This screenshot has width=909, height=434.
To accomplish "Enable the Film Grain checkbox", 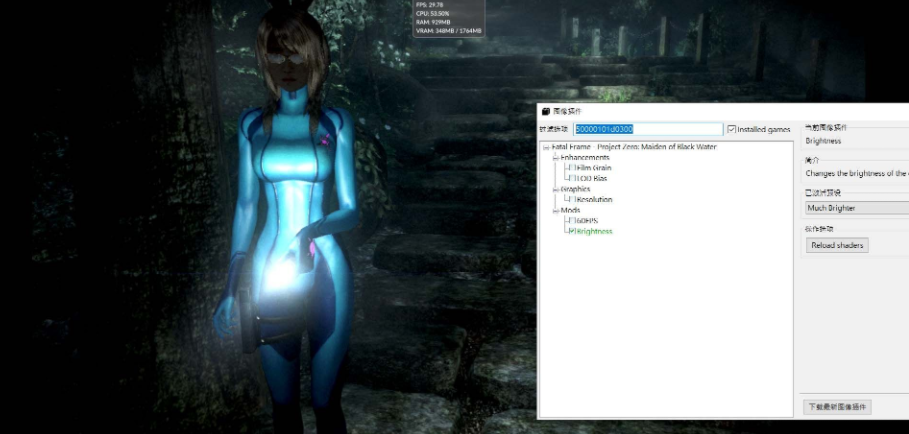I will point(573,167).
